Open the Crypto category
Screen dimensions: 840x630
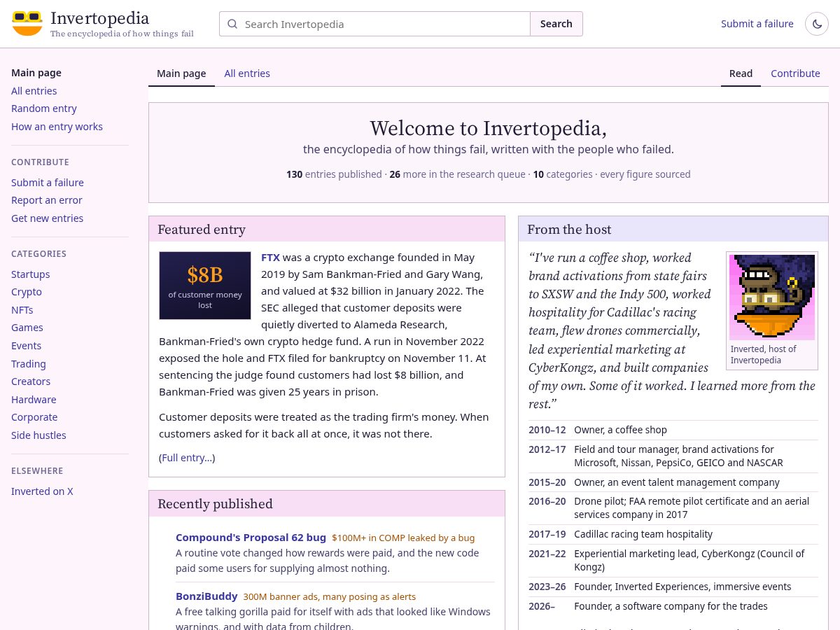pyautogui.click(x=27, y=292)
